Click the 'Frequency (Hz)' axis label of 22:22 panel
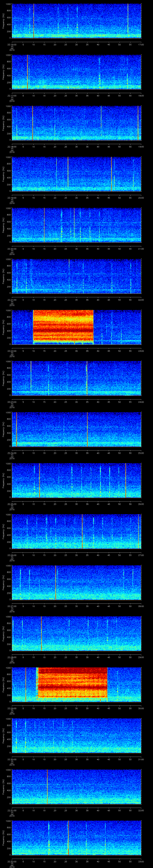153x868 pixels. tap(3, 327)
